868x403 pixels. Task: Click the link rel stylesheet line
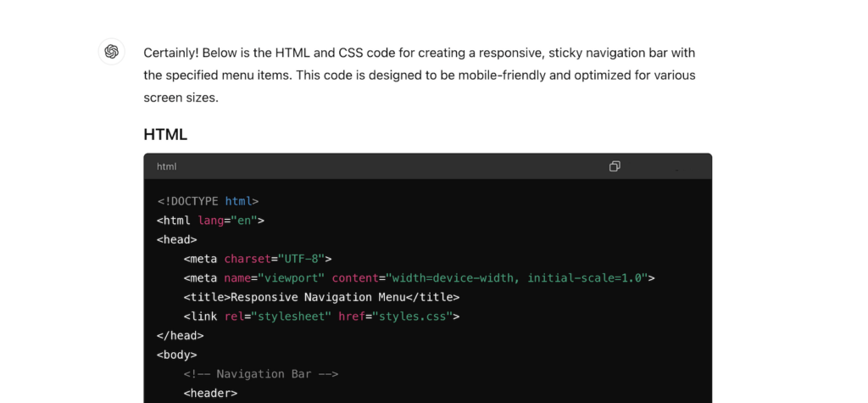[x=321, y=316]
